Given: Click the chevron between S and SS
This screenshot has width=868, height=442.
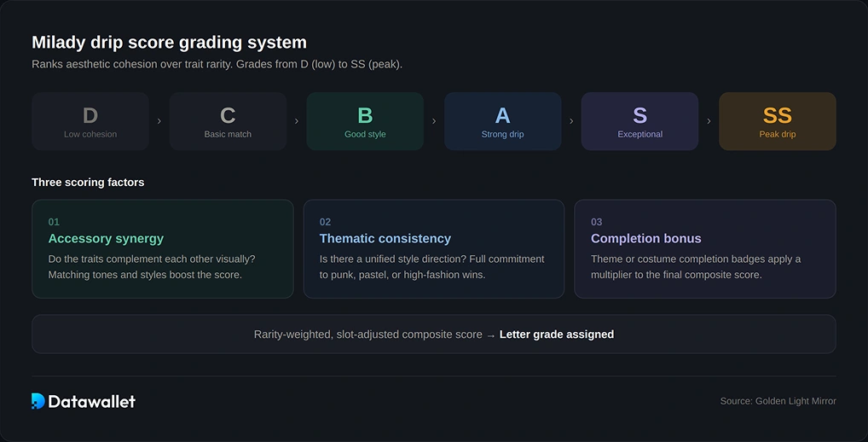Looking at the screenshot, I should tap(709, 121).
